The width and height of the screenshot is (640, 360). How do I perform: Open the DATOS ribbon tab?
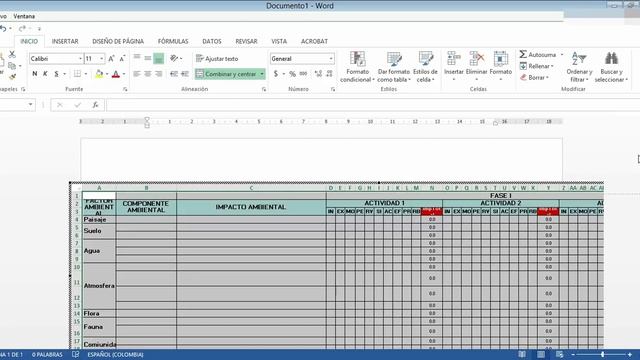click(x=212, y=41)
